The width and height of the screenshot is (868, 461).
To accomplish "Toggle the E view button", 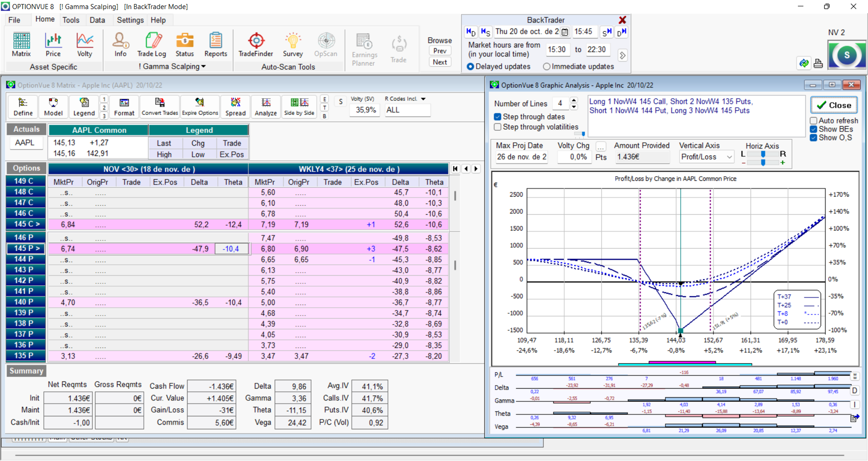I will pos(325,99).
